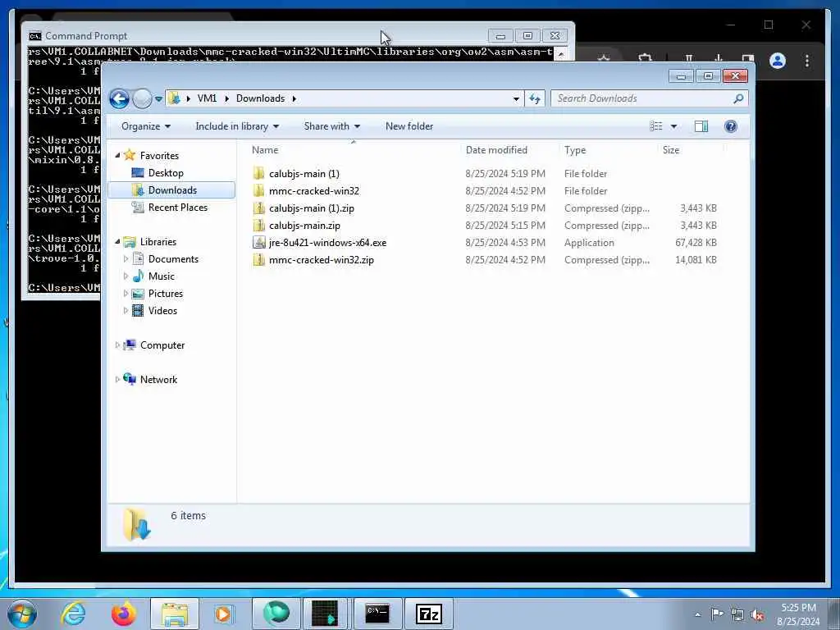
Task: Expand the Documents library node
Action: 126,259
